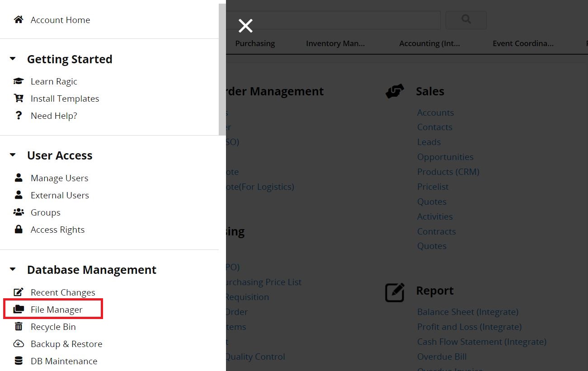Open Products (CRM) link
The width and height of the screenshot is (588, 371).
[448, 172]
